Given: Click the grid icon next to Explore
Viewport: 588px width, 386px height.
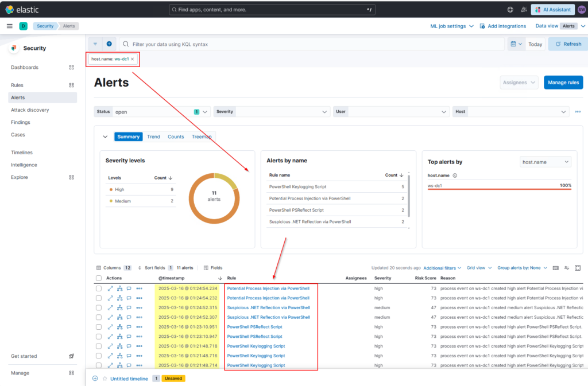Looking at the screenshot, I should click(71, 177).
